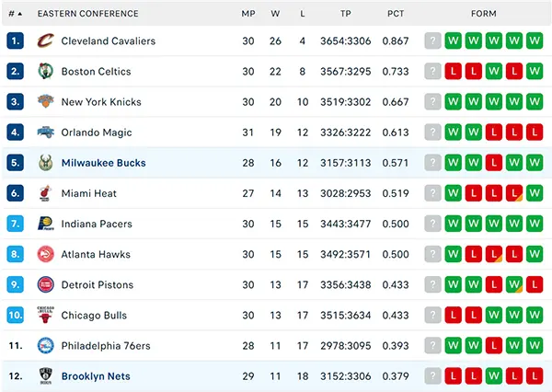
Task: Open the Philadelphia 76ers team link
Action: (x=106, y=346)
